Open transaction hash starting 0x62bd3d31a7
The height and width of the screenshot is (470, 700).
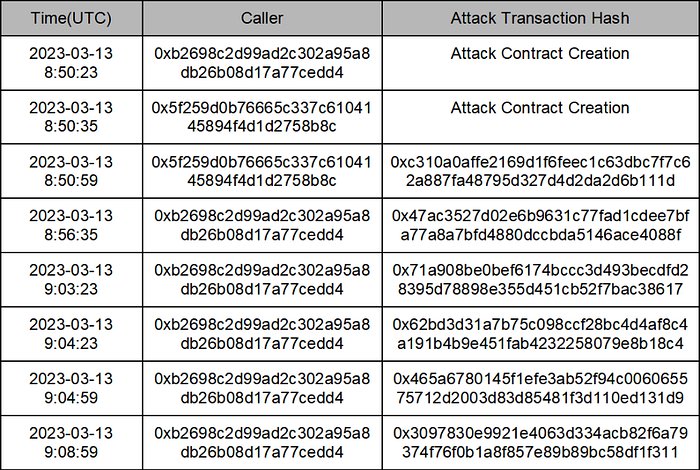[540, 334]
